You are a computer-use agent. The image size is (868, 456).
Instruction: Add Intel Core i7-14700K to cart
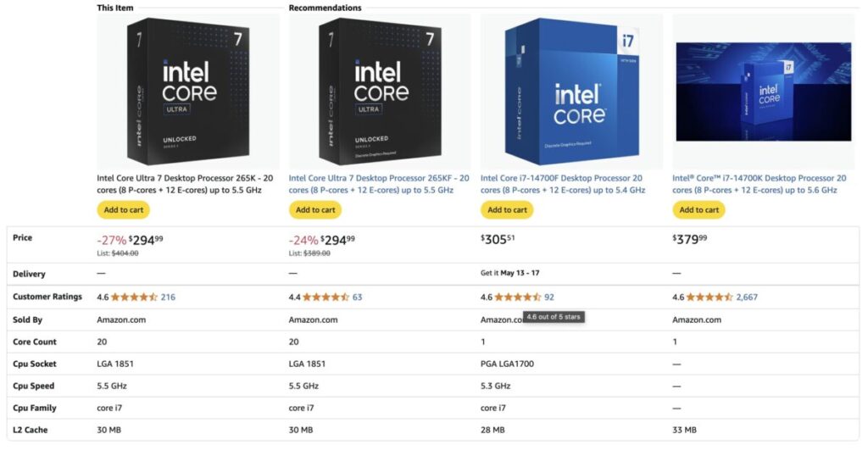698,209
